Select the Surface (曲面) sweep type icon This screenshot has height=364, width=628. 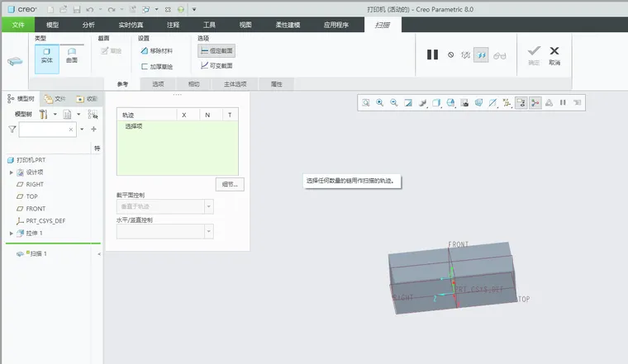click(72, 55)
